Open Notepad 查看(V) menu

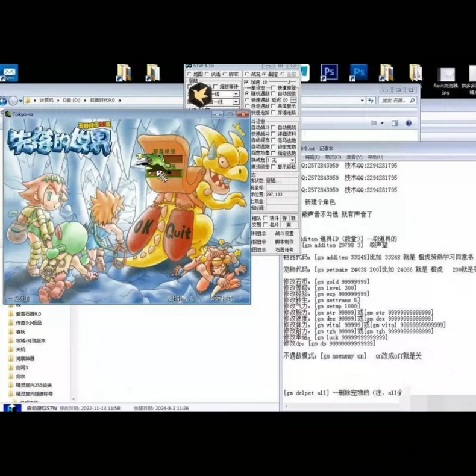354,157
